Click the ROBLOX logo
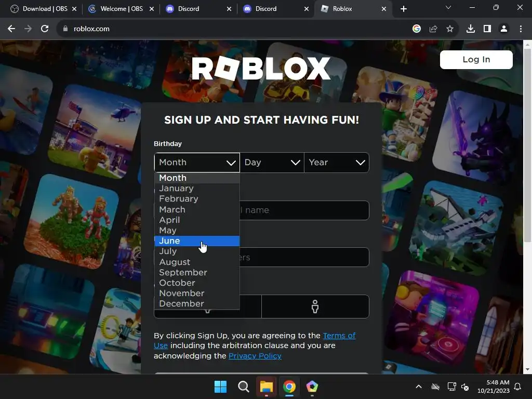Screen dimensions: 532x399 [261, 68]
